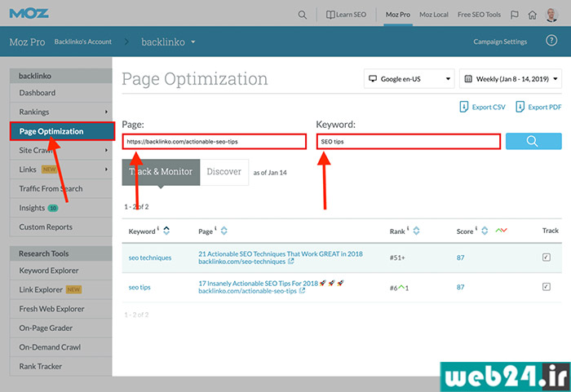Viewport: 571px width, 392px height.
Task: Open Fresh Web Explorer tool
Action: pos(61,309)
